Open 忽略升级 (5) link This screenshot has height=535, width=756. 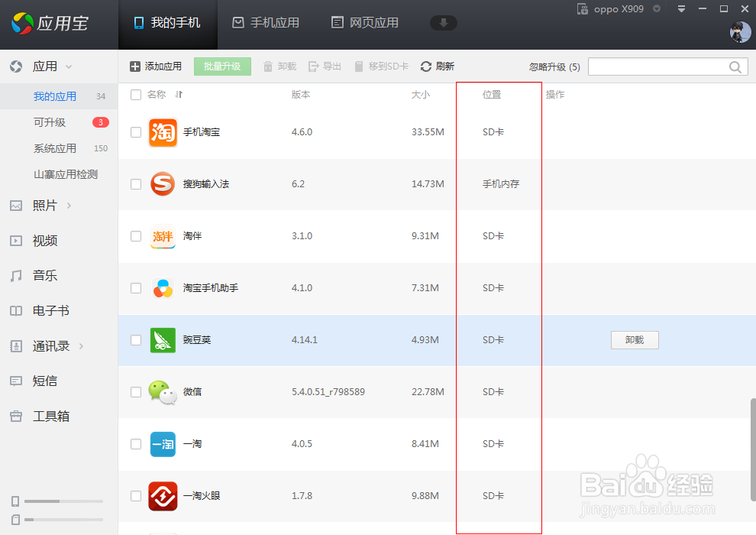click(x=554, y=67)
